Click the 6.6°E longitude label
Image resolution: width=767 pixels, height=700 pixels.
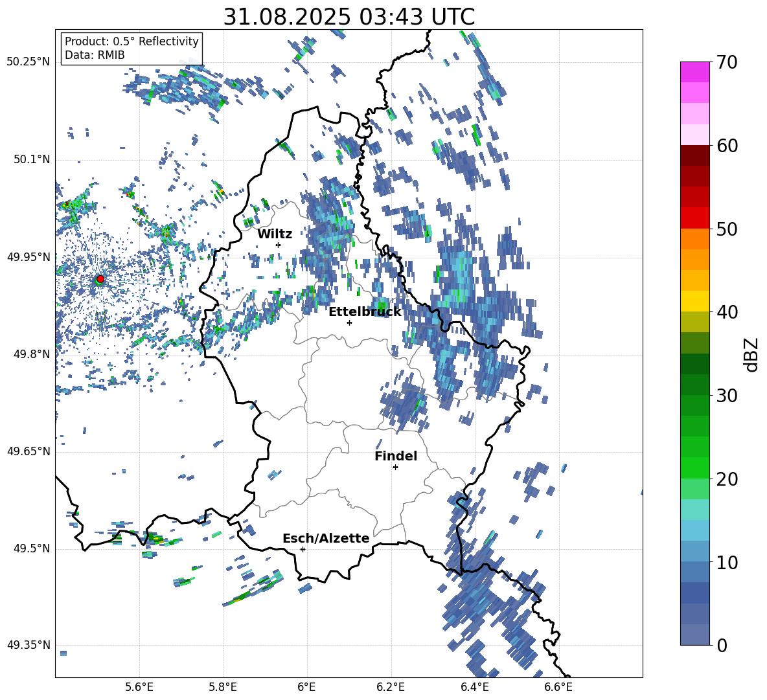(x=558, y=688)
